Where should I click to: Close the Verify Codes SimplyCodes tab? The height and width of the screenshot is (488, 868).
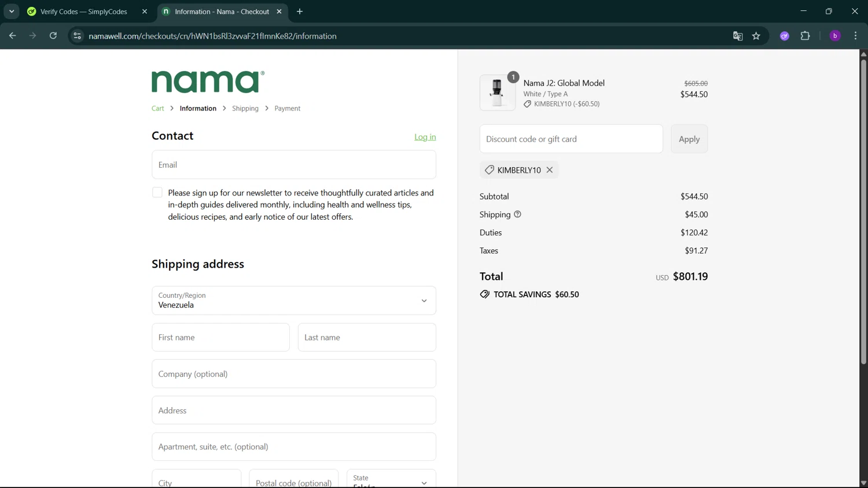click(x=145, y=12)
